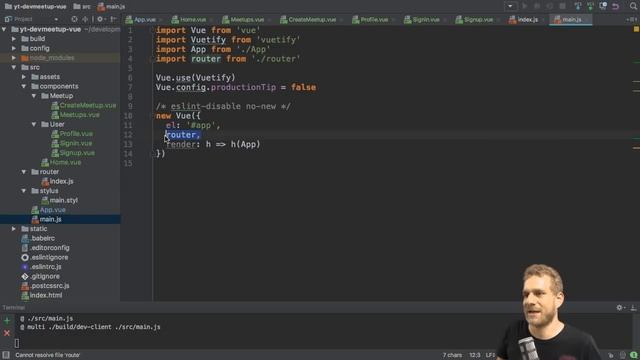Viewport: 640px width, 360px height.
Task: Select the main.js editor tab
Action: [x=571, y=19]
